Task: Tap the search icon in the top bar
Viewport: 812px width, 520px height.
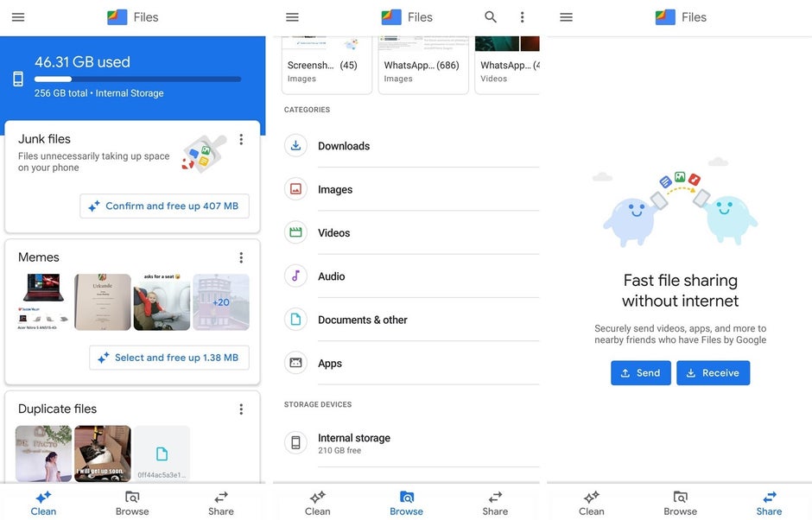Action: [x=489, y=16]
